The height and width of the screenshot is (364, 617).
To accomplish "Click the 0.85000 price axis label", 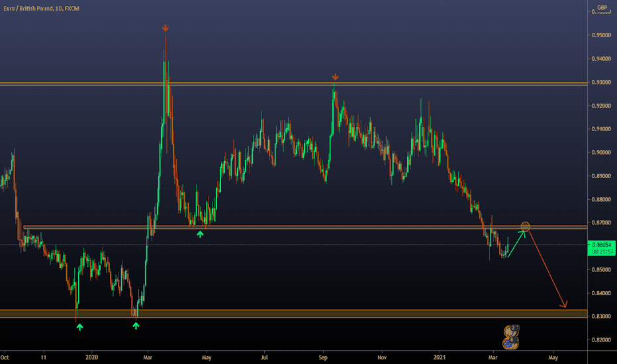I will (601, 269).
